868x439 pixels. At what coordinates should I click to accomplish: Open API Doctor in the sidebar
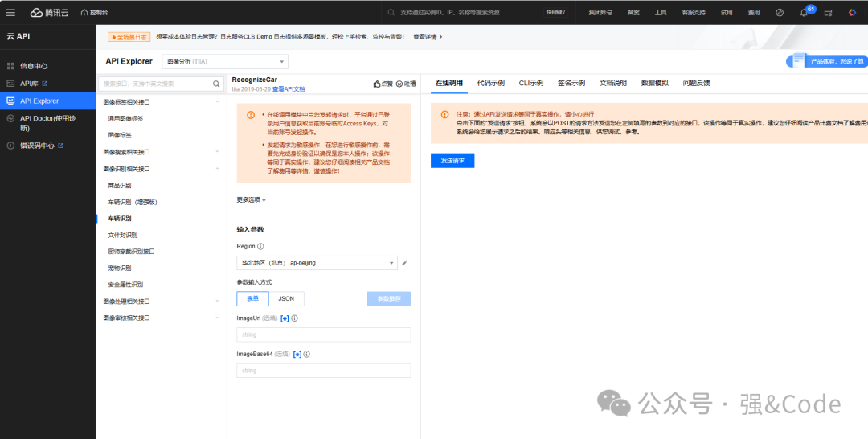tap(47, 123)
